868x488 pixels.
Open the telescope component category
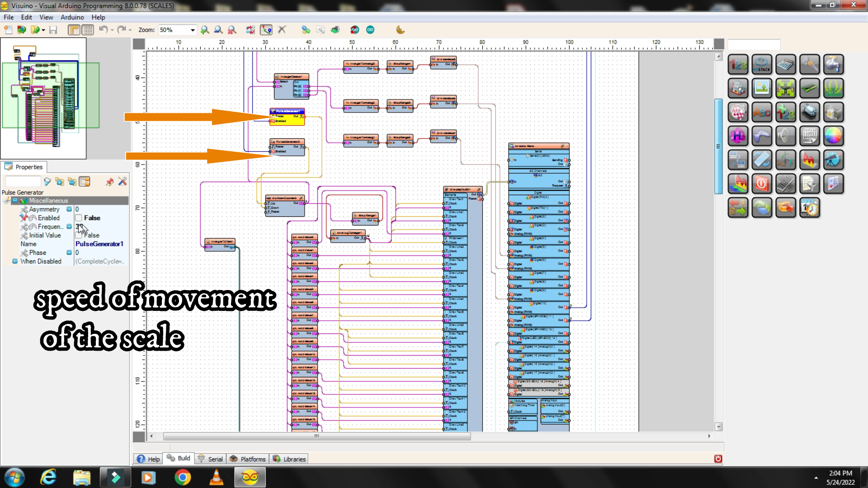[834, 160]
